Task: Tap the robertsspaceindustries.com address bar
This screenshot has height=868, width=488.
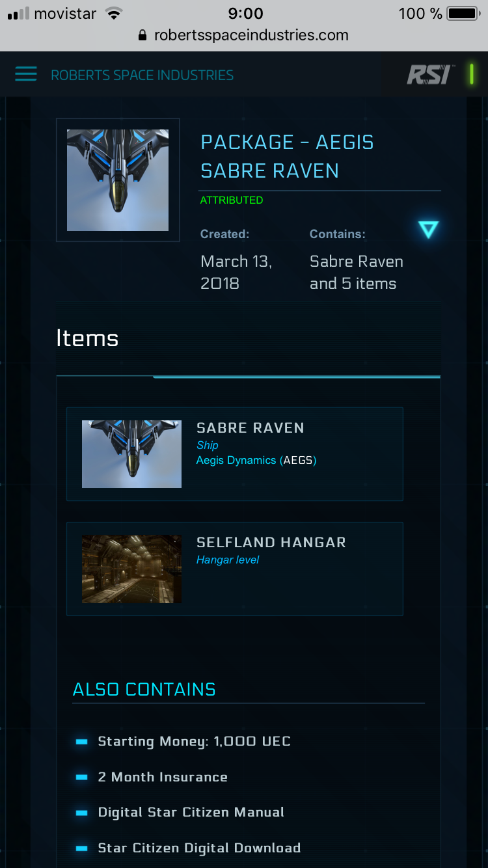Action: 251,35
